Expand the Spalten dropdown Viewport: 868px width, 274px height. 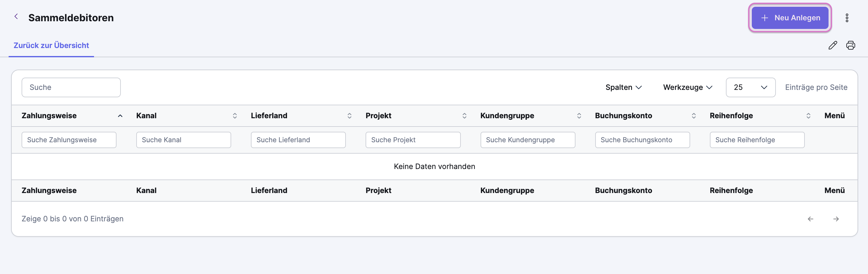point(624,87)
